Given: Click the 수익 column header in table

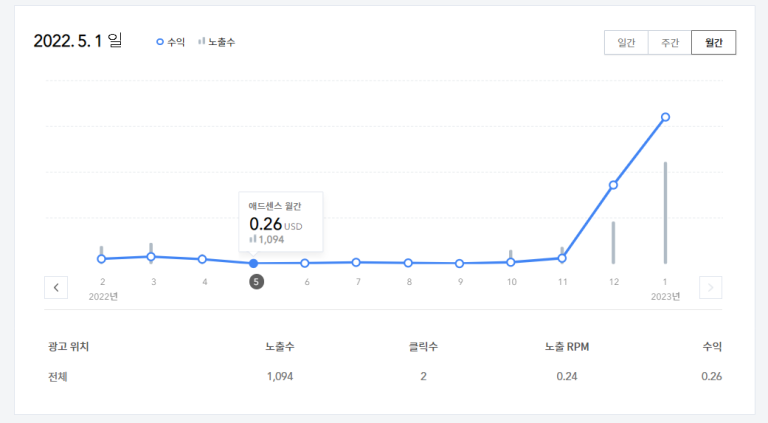Looking at the screenshot, I should point(711,346).
